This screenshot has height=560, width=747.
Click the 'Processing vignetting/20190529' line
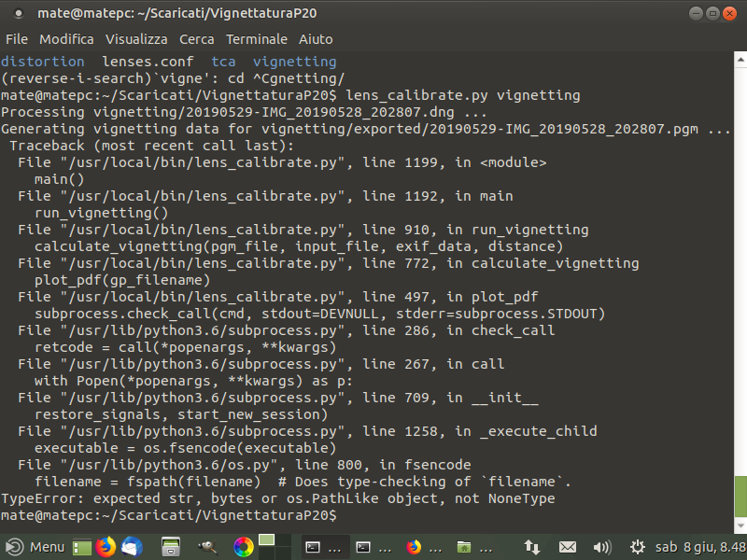coord(244,112)
